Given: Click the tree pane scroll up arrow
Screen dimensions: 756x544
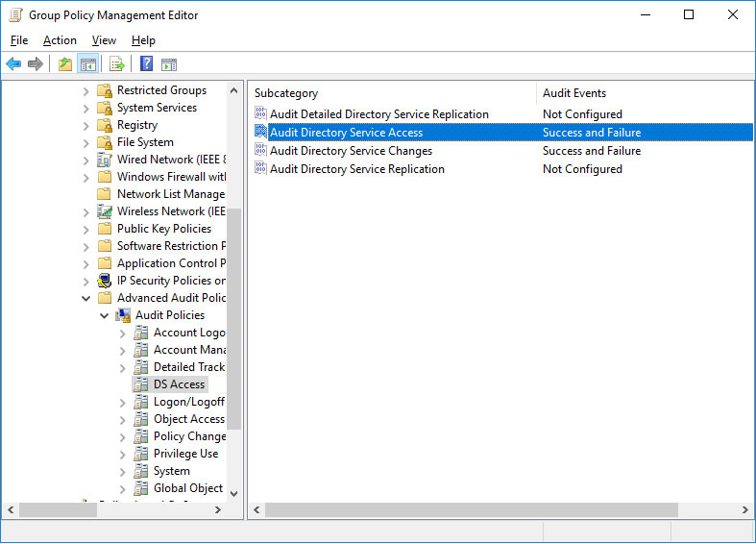Looking at the screenshot, I should tap(233, 90).
